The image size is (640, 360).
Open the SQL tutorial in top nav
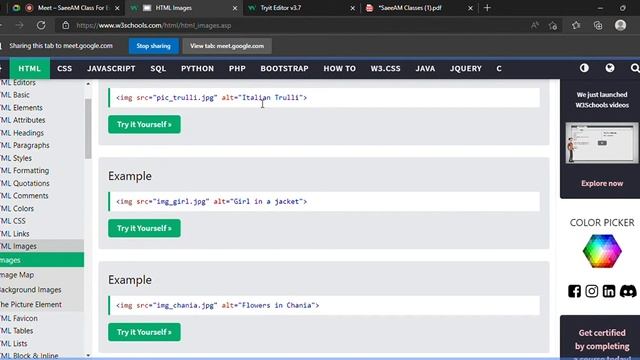point(158,69)
